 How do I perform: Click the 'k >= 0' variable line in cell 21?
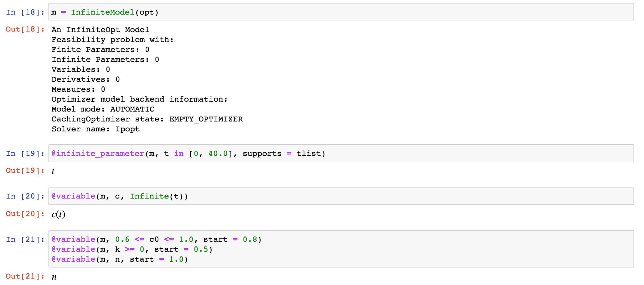(x=132, y=249)
